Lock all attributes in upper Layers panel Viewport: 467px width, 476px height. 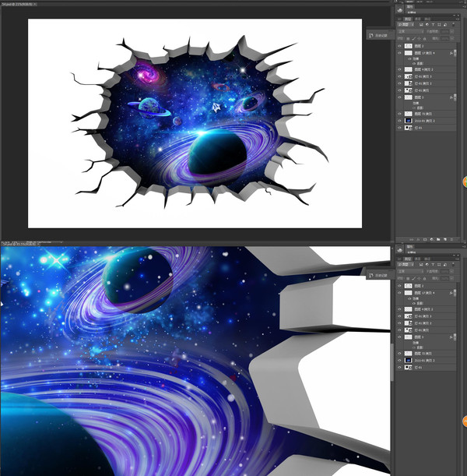pyautogui.click(x=424, y=38)
